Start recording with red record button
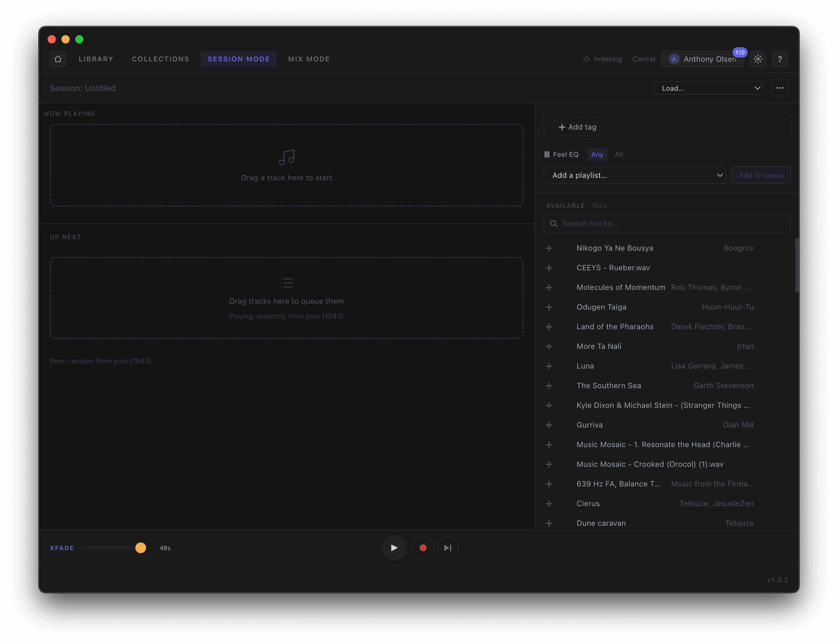The image size is (838, 644). click(x=423, y=548)
